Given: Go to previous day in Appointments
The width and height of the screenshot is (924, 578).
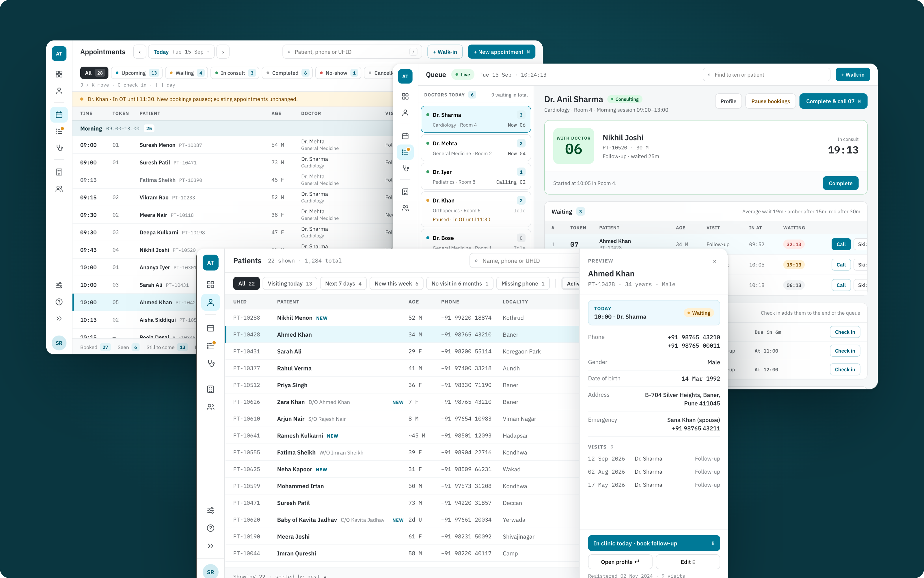Looking at the screenshot, I should pos(140,52).
